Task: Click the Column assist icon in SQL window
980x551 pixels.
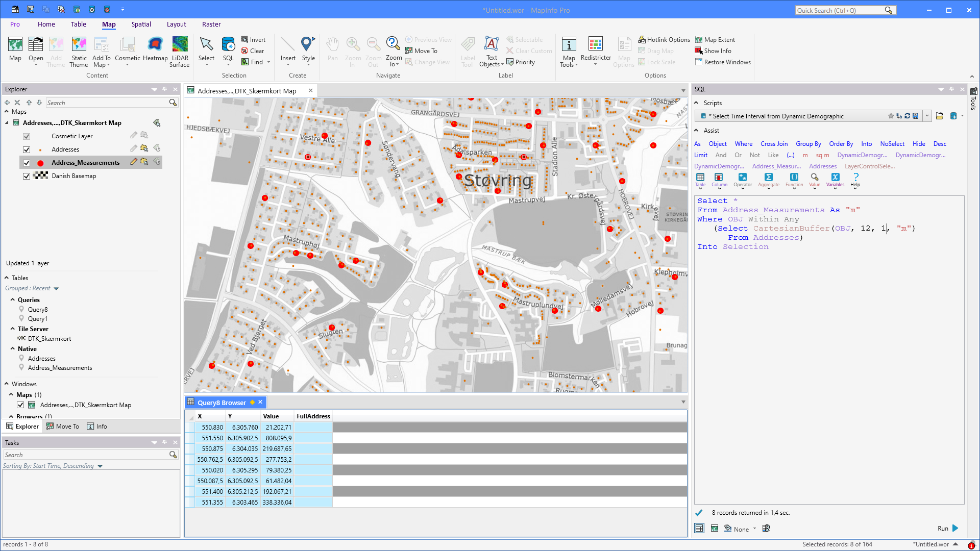Action: [719, 178]
